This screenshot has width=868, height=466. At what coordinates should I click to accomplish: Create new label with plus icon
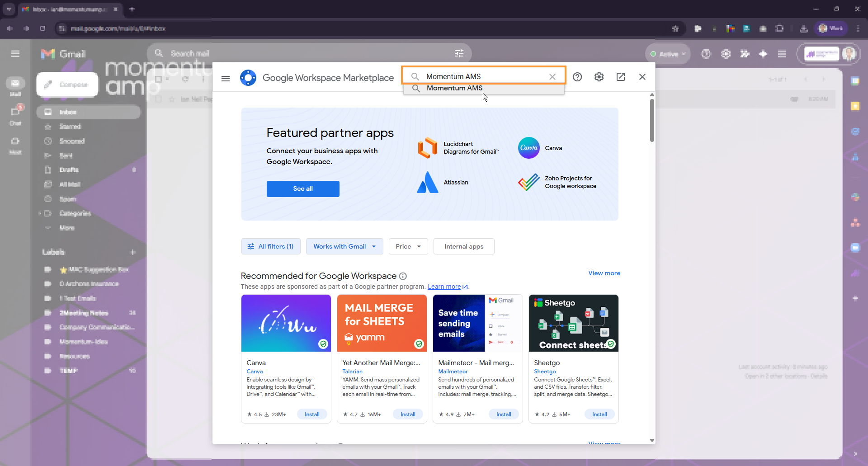coord(133,252)
